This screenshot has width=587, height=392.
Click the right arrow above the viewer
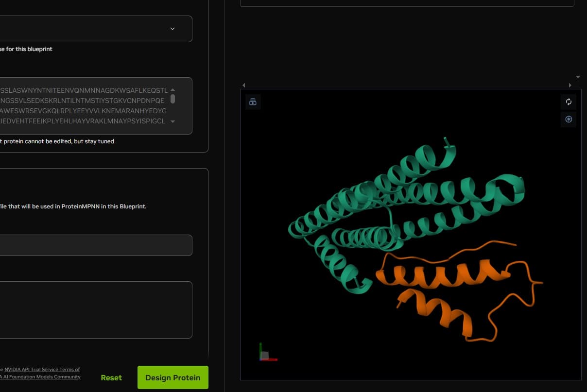[570, 85]
